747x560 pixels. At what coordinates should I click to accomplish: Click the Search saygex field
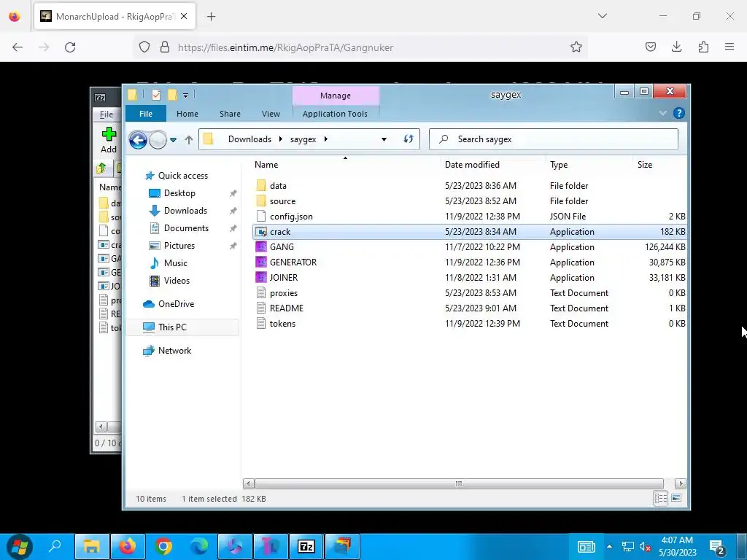tap(553, 139)
